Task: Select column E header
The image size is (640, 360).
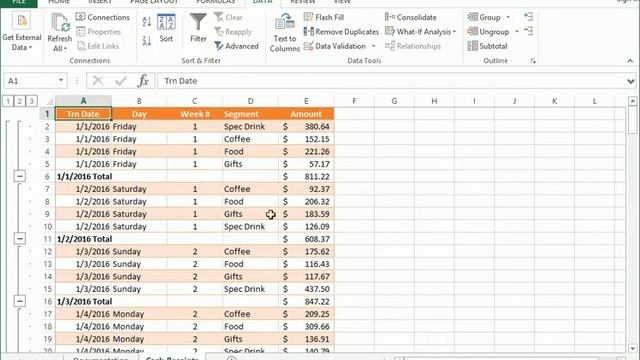Action: click(x=306, y=101)
